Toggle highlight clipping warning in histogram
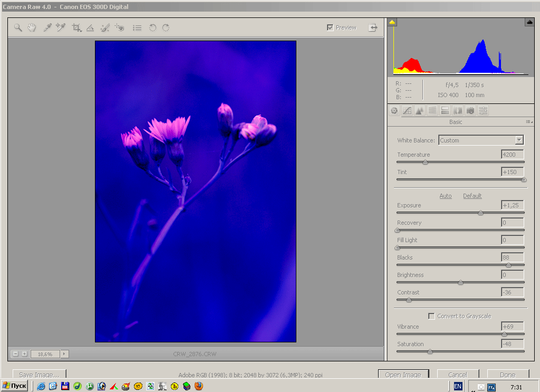Viewport: 540px width, 392px height. pos(529,22)
